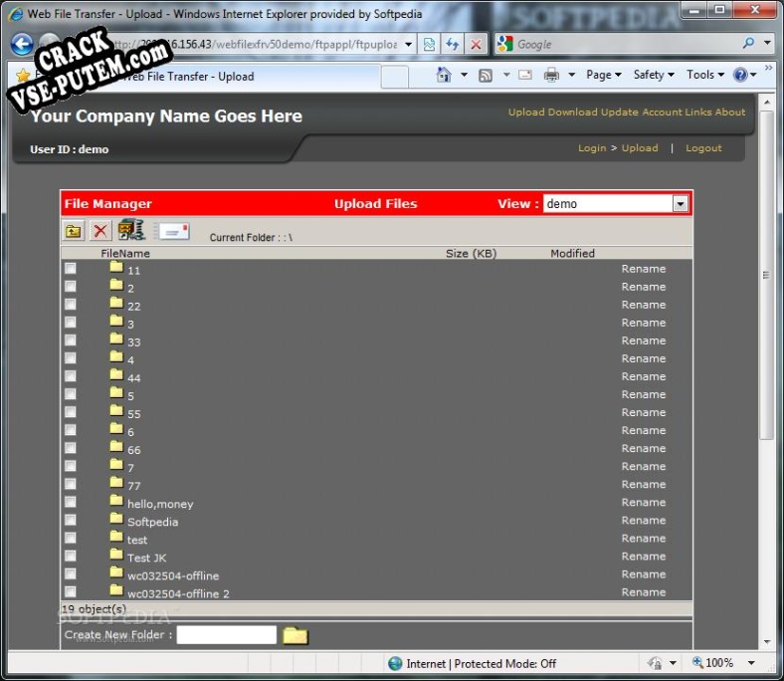Check the box for folder test

coord(71,538)
